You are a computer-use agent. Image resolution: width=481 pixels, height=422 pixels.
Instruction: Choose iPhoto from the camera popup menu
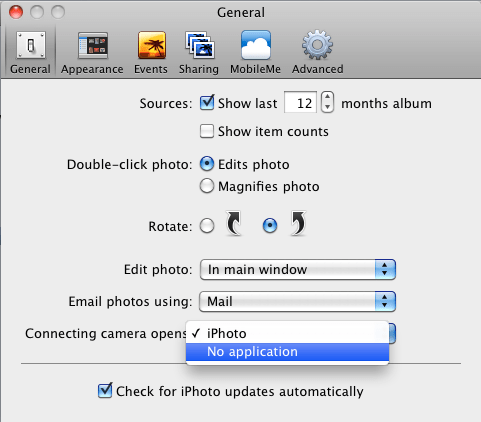point(287,333)
